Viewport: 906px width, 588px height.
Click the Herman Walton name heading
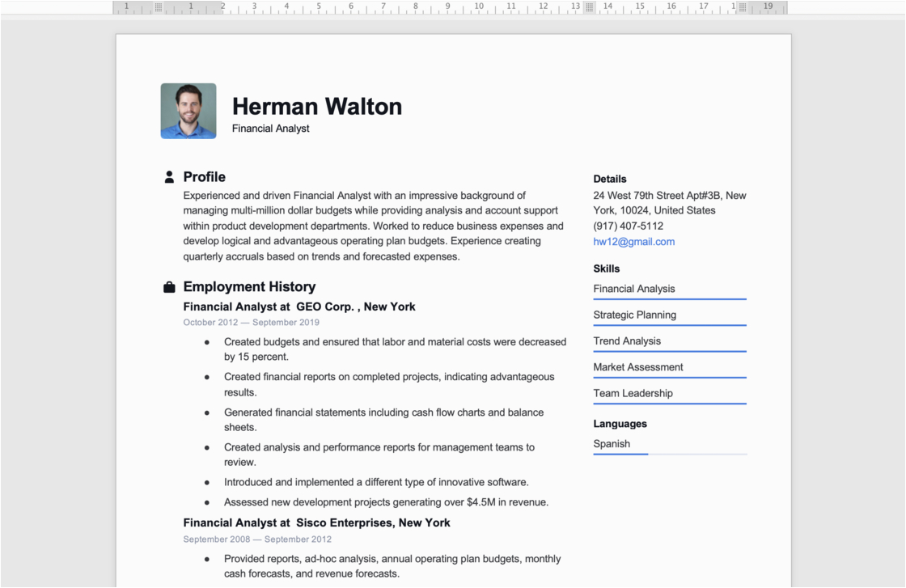[316, 106]
